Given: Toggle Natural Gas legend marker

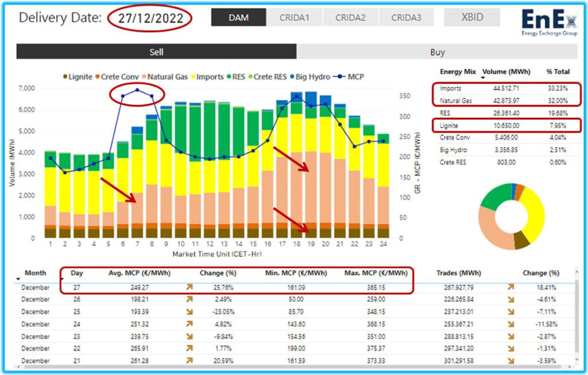Looking at the screenshot, I should click(x=144, y=77).
